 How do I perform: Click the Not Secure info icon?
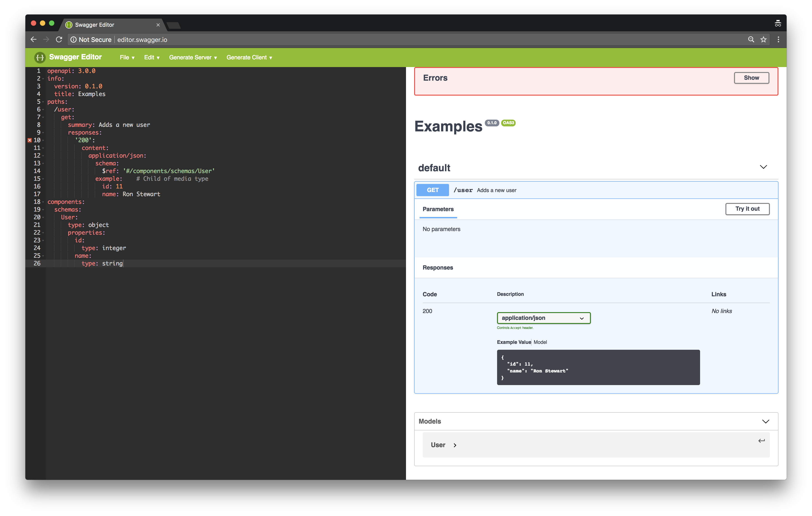point(73,39)
